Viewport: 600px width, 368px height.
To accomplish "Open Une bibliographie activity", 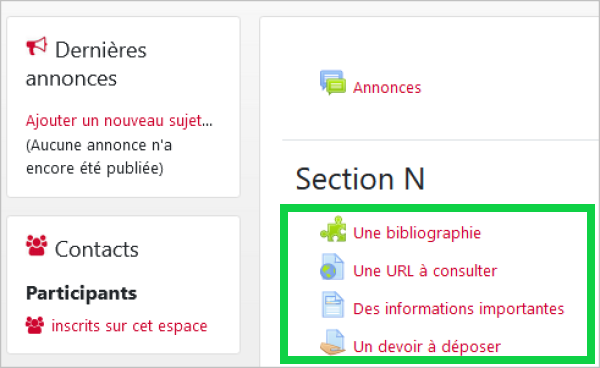I will click(417, 233).
